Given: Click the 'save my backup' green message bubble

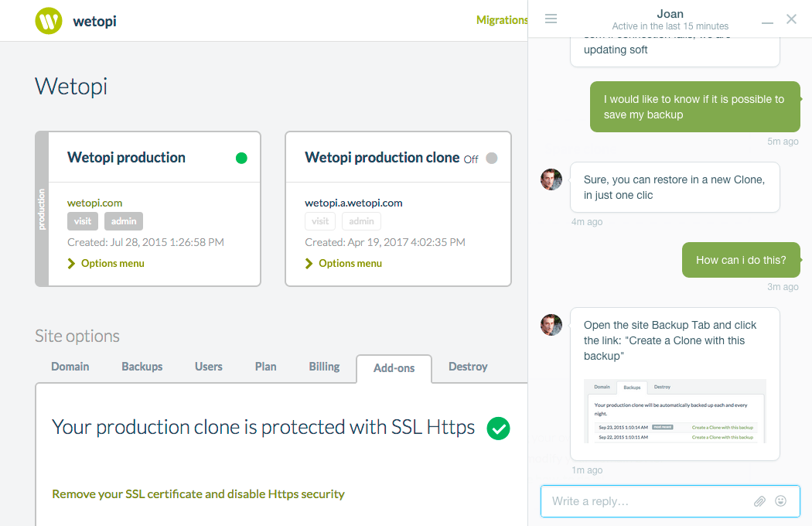Looking at the screenshot, I should [x=695, y=107].
